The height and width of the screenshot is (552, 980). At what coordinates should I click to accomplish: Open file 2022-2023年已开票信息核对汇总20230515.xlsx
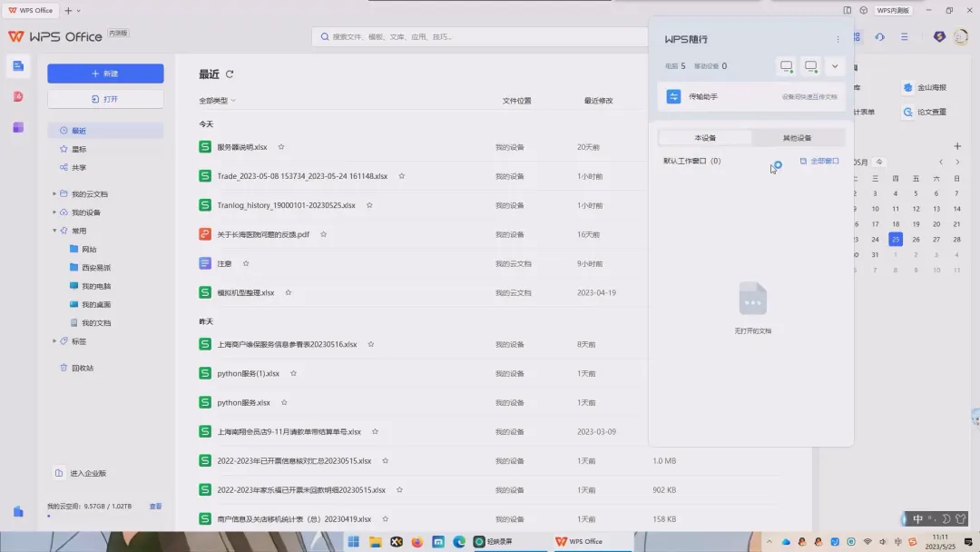click(294, 460)
